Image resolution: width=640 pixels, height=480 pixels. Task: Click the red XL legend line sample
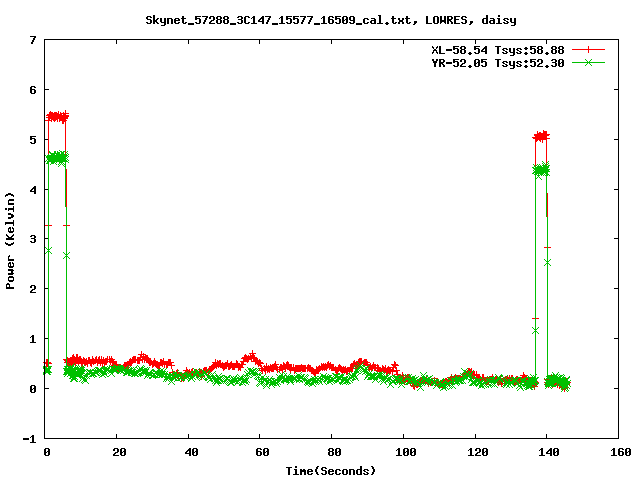click(588, 50)
